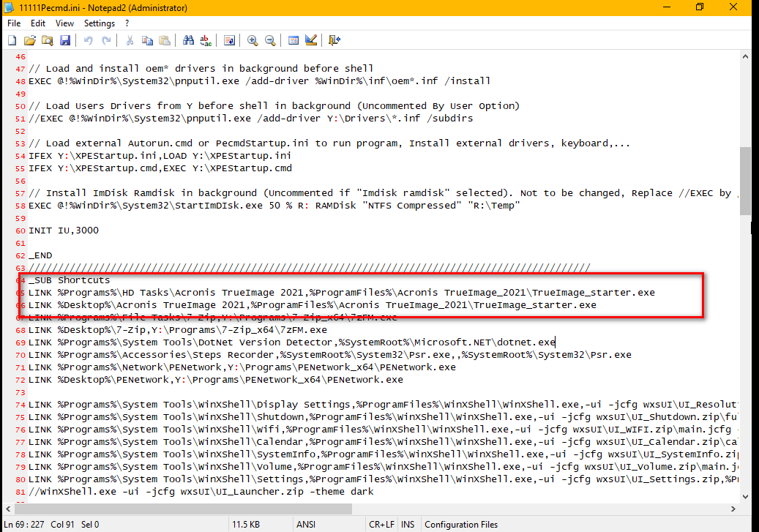Click the Ln 69 : 227 status field

tap(23, 524)
